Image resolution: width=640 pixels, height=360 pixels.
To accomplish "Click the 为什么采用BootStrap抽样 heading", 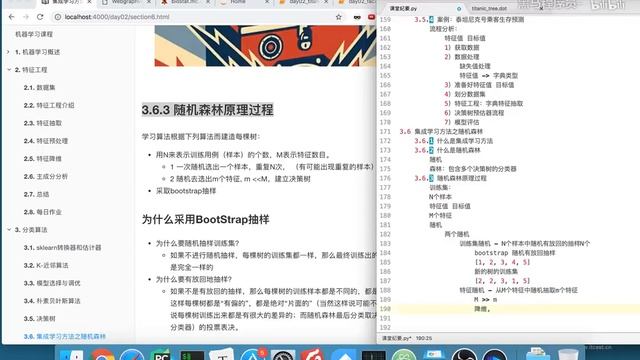I will click(205, 219).
